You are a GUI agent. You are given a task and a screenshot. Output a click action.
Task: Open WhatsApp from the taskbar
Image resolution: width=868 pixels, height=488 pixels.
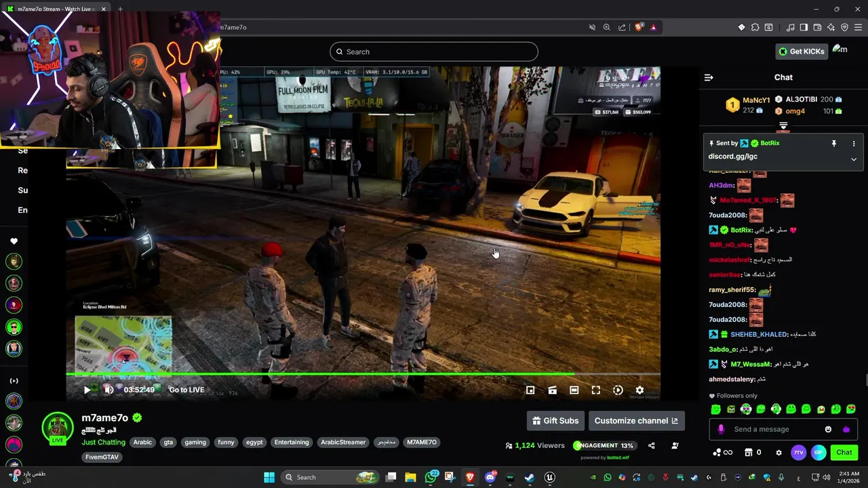point(431,477)
